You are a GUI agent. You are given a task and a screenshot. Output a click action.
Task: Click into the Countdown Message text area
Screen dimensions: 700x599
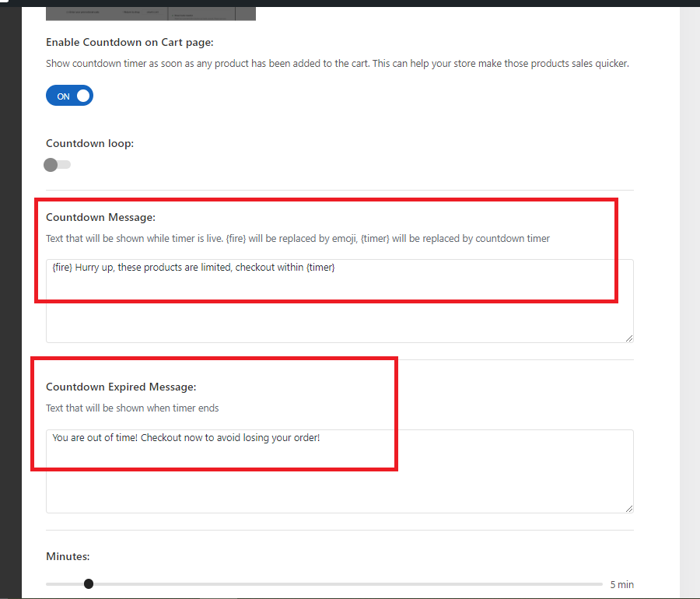(x=339, y=301)
